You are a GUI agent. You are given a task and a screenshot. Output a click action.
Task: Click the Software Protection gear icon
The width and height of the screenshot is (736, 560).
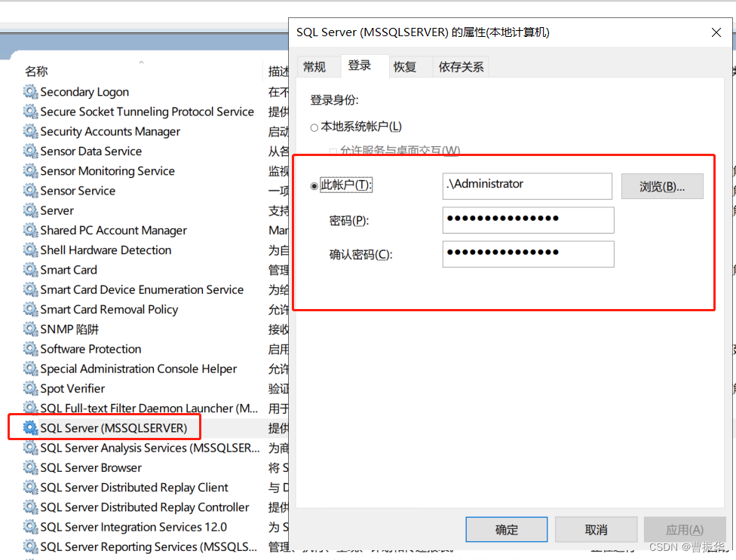click(x=30, y=349)
